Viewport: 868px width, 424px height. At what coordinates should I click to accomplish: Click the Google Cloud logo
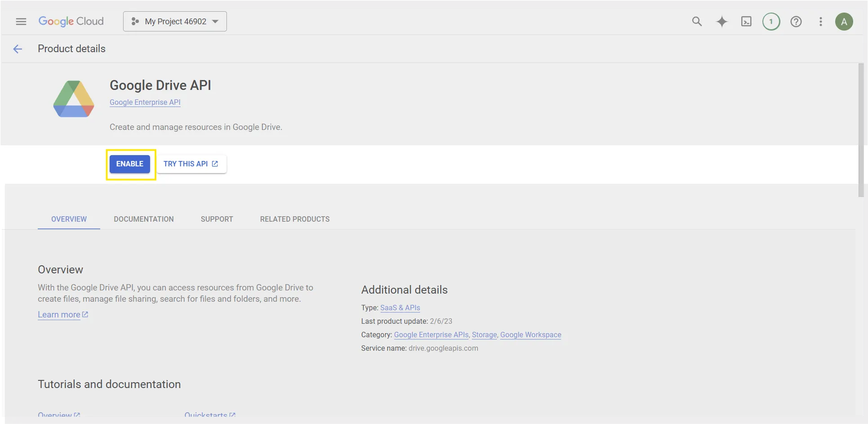[71, 22]
